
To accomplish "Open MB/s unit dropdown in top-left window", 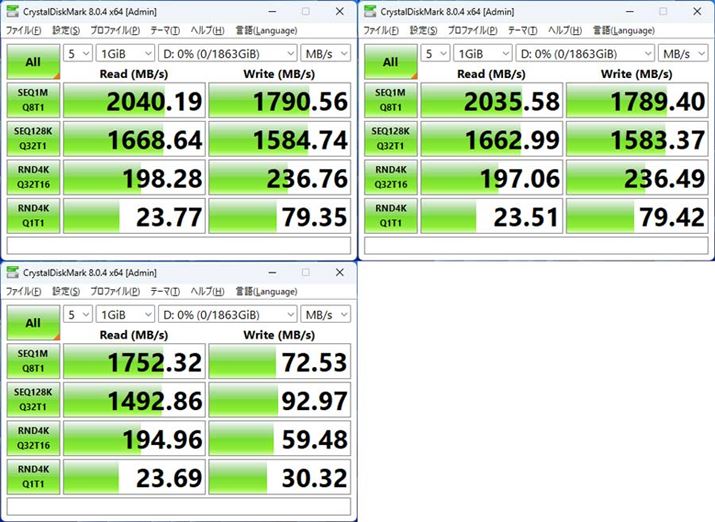I will (x=326, y=54).
